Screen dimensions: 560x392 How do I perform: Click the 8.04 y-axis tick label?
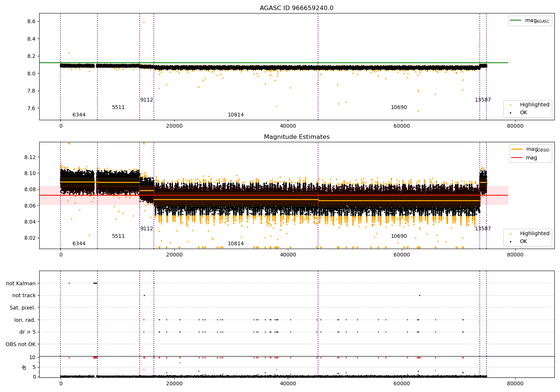pyautogui.click(x=30, y=222)
